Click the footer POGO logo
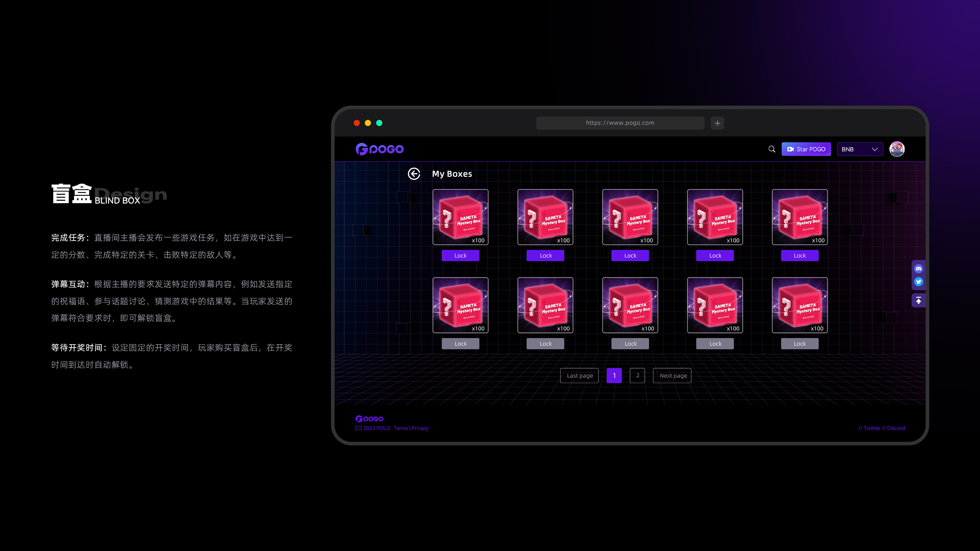980x551 pixels. pos(369,419)
